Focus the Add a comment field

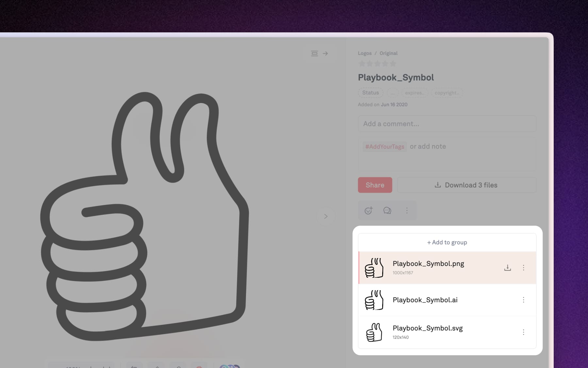click(447, 124)
